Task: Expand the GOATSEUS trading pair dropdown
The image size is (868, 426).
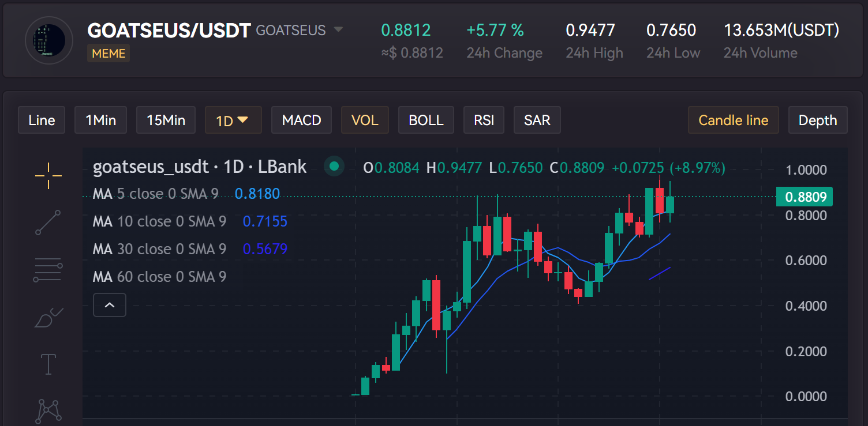Action: coord(339,30)
